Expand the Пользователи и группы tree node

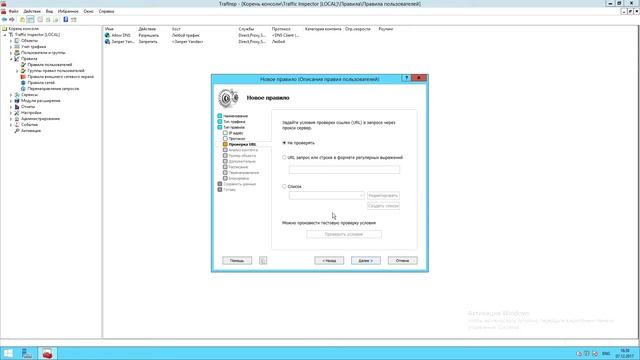11,53
